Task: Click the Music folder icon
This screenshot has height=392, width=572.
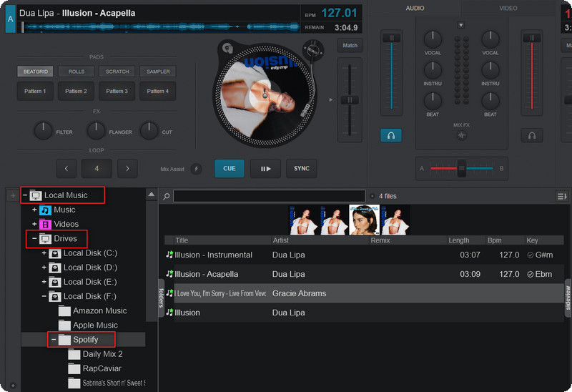Action: pyautogui.click(x=45, y=210)
